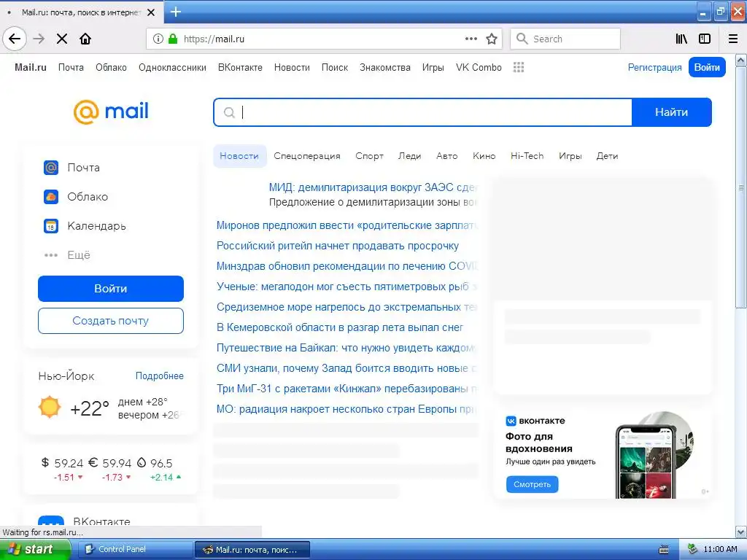Screen dimensions: 747x560
Task: Switch to the Кино tab
Action: [x=484, y=156]
